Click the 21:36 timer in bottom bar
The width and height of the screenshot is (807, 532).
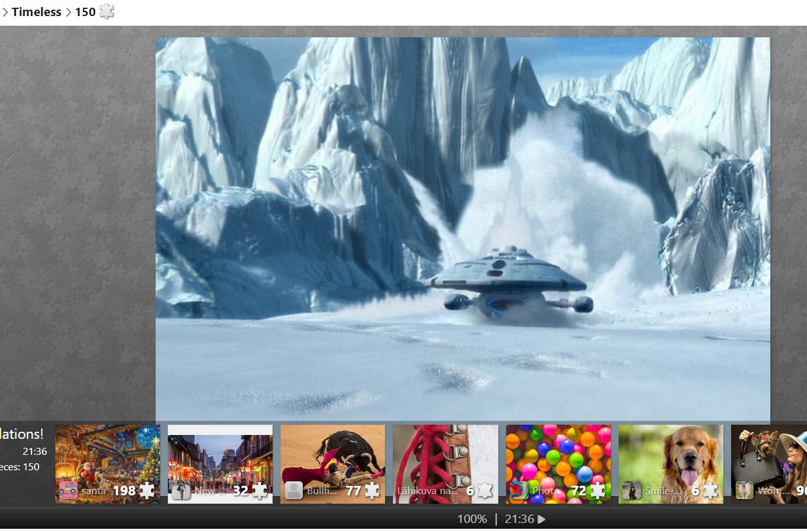520,519
